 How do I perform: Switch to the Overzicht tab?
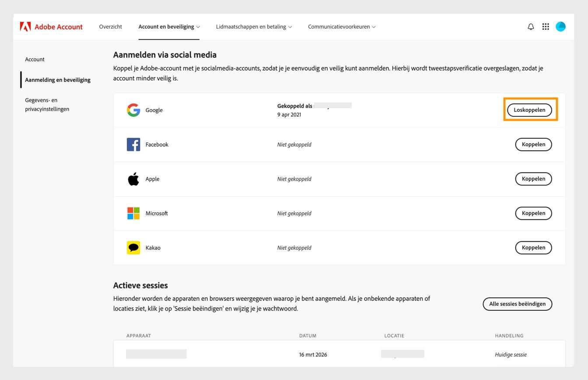point(110,27)
